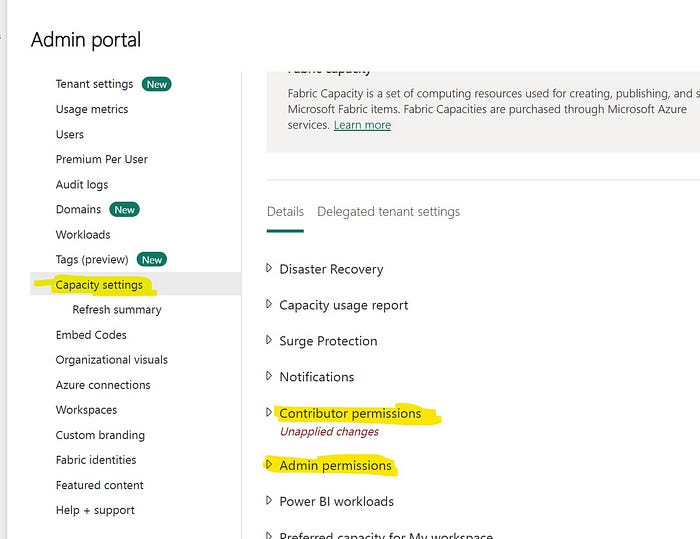Go to Embed Codes
This screenshot has height=539, width=700.
click(x=91, y=335)
